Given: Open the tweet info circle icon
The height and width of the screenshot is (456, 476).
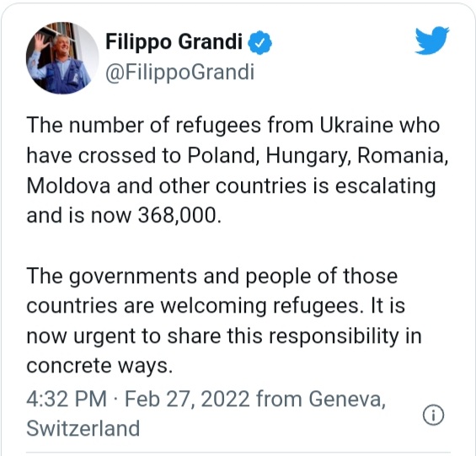Looking at the screenshot, I should tap(433, 415).
